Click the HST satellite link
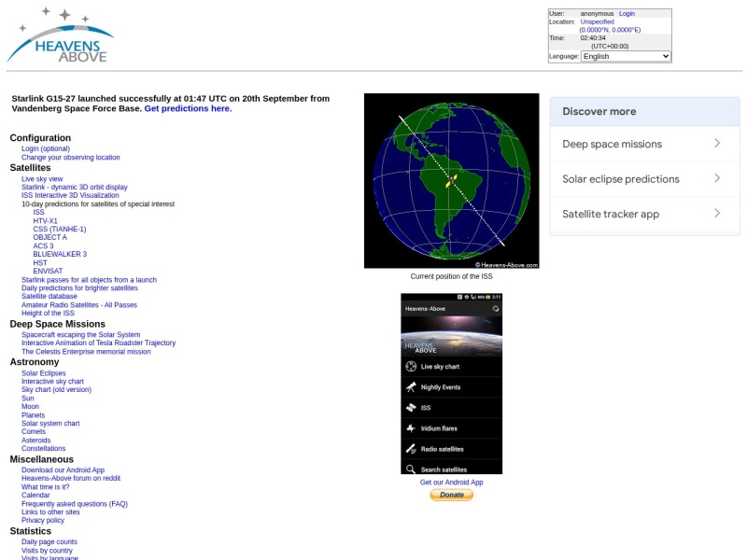 click(40, 263)
